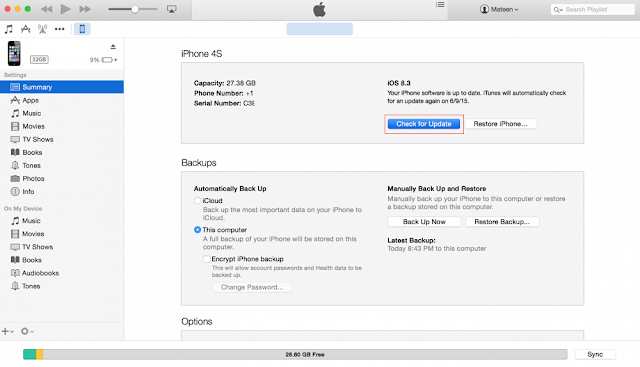Open the plus add menu
Image resolution: width=640 pixels, height=367 pixels.
pyautogui.click(x=7, y=331)
